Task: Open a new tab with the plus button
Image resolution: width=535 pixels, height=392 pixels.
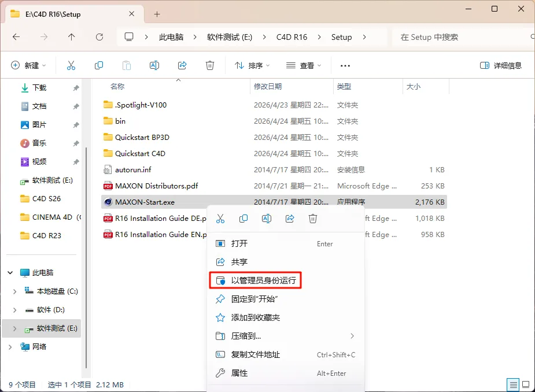Action: (157, 14)
